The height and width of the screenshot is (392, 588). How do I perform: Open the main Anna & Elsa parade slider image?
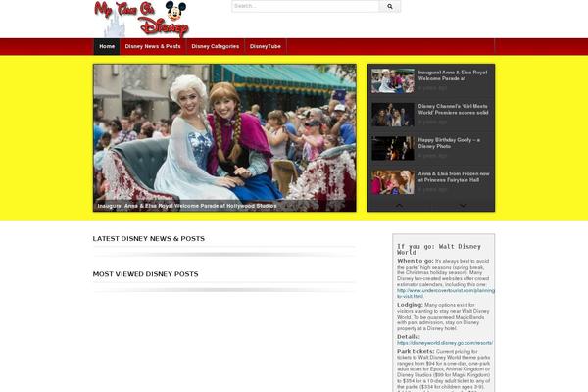click(x=224, y=137)
